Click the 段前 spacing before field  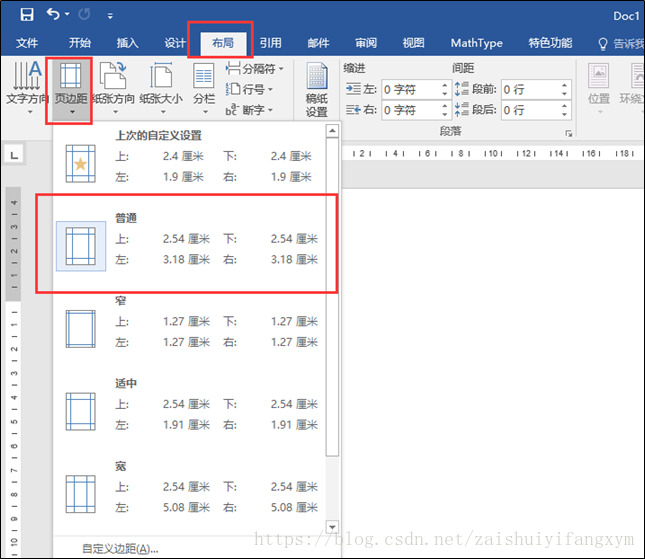coord(530,89)
